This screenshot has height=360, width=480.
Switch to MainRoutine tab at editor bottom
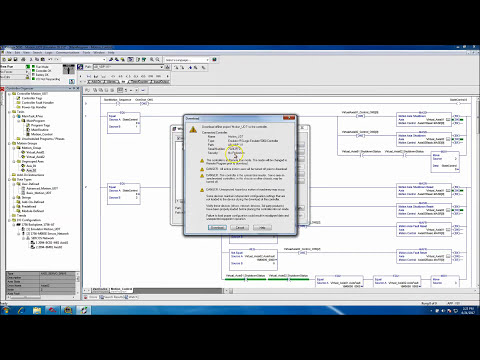[100, 289]
